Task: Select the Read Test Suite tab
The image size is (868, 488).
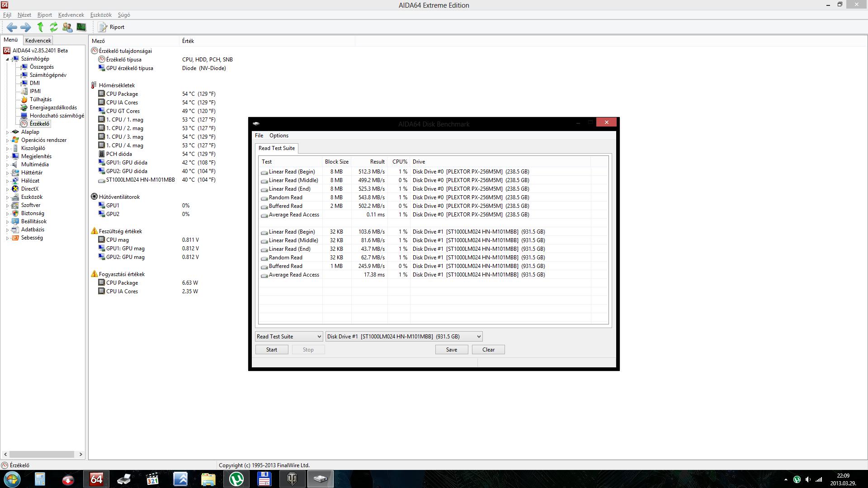Action: 277,148
